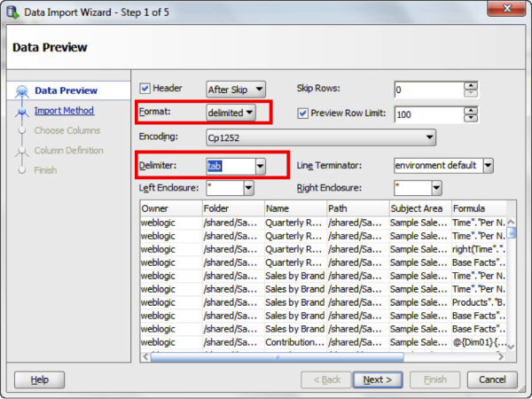Click the Data Preview step bullet icon
Screen dimensions: 532x399
click(20, 90)
